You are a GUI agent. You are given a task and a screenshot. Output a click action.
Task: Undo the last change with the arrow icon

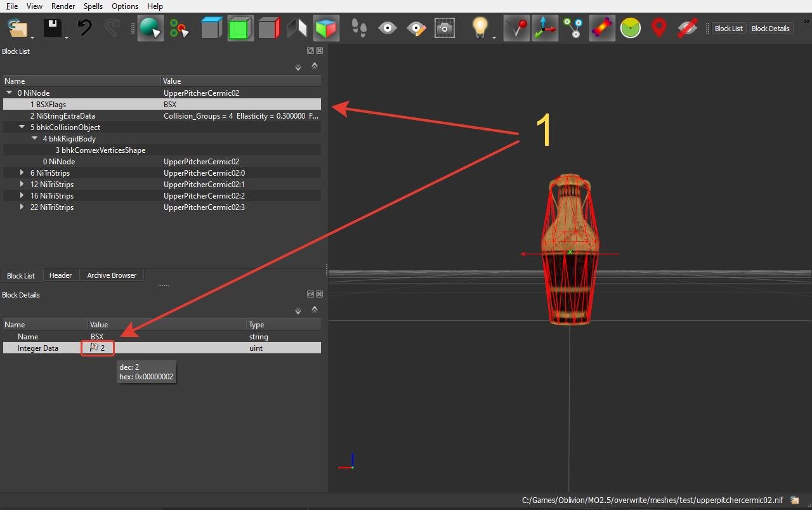pos(84,29)
